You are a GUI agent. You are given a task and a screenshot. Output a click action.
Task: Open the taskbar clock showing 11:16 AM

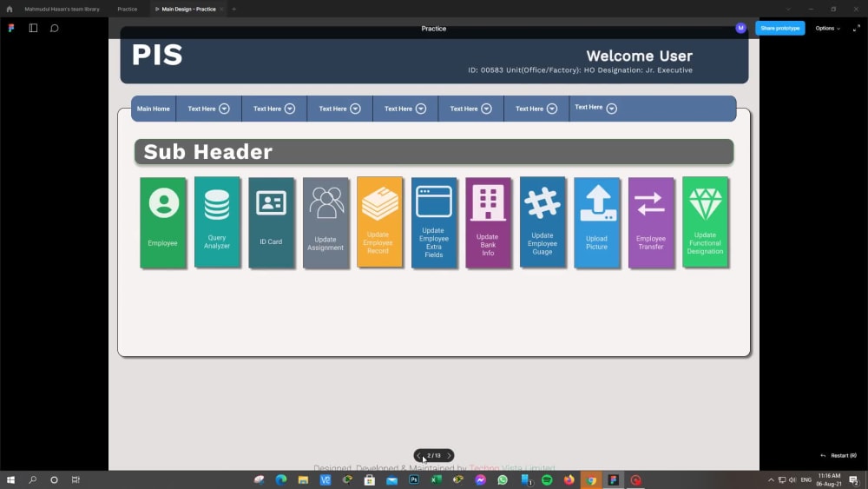[829, 479]
